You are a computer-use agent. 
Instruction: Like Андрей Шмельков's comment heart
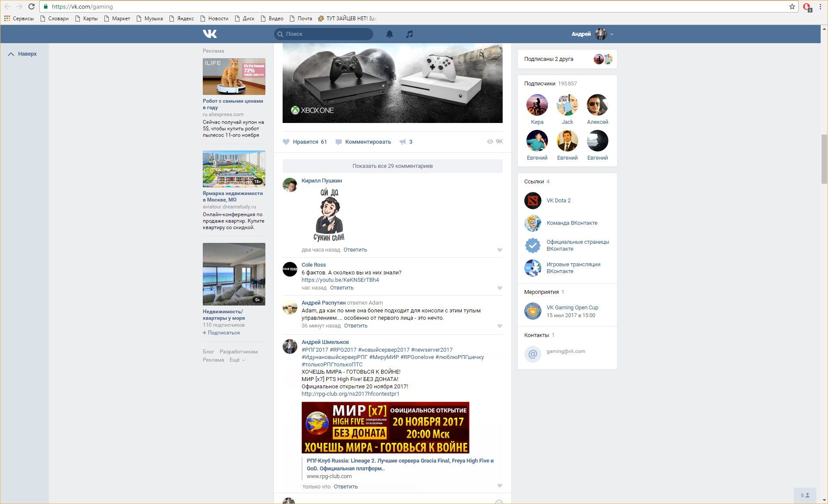pyautogui.click(x=500, y=486)
